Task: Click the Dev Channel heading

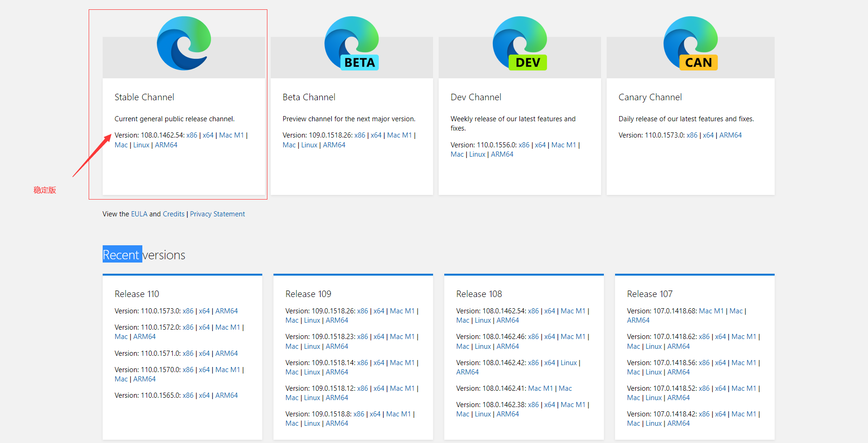Action: (476, 97)
